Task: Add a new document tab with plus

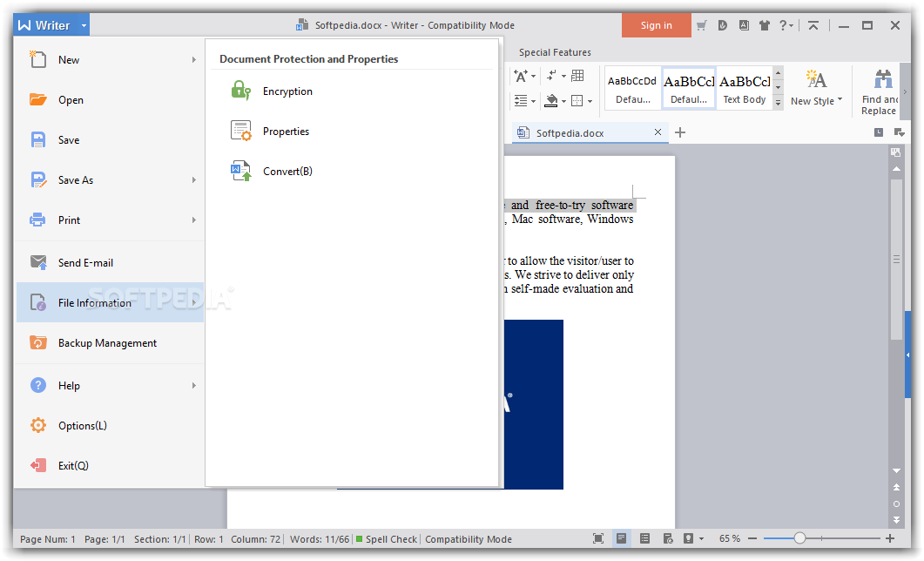Action: 680,132
